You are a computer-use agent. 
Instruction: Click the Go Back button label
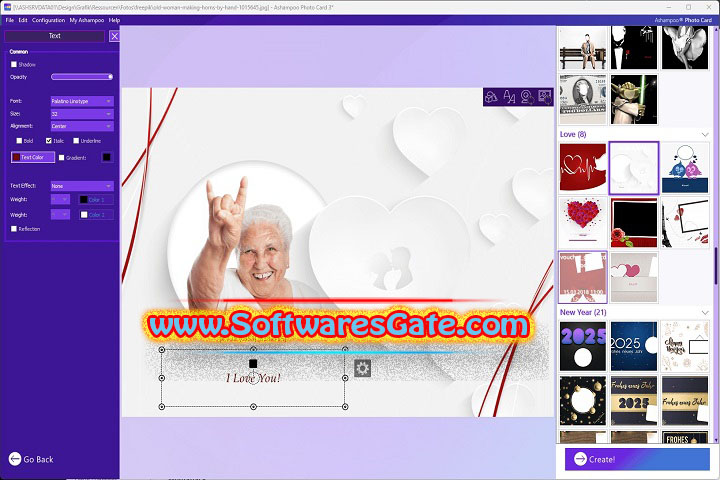pyautogui.click(x=39, y=459)
